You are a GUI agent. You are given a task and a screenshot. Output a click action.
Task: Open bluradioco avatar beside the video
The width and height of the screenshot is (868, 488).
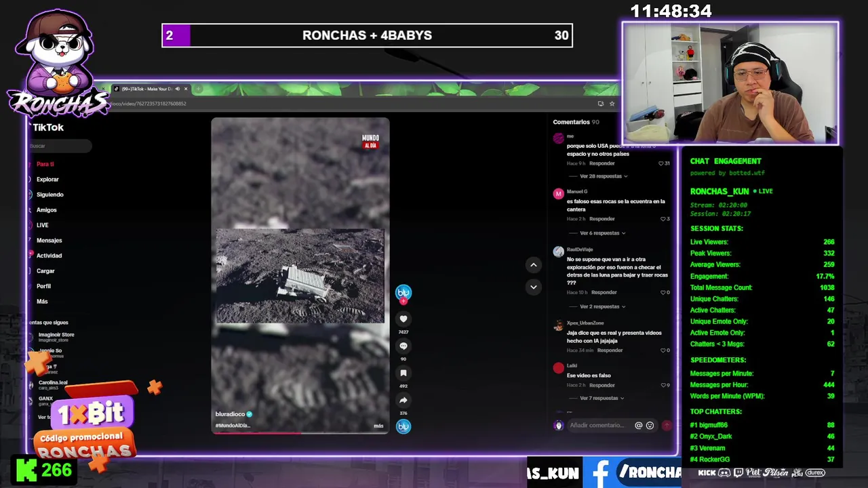pyautogui.click(x=403, y=292)
